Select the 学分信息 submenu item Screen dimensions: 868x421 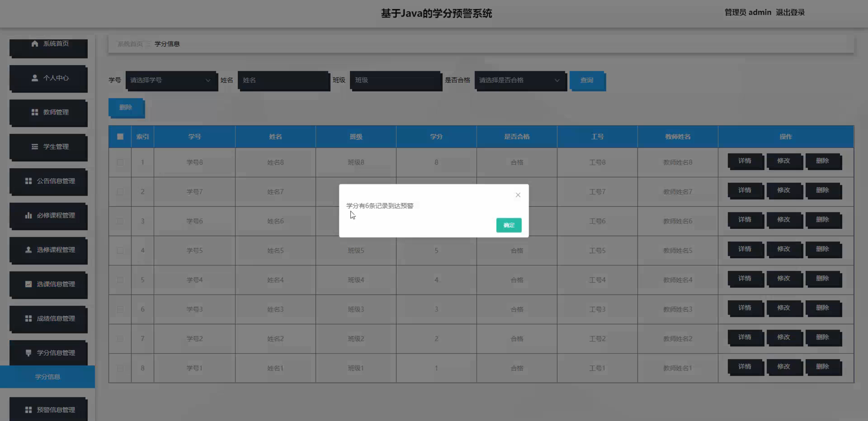click(47, 377)
